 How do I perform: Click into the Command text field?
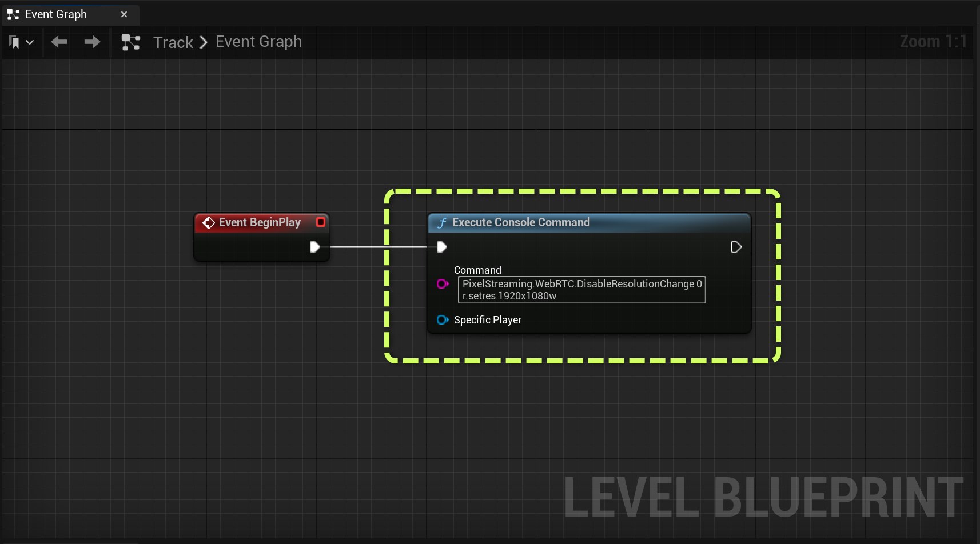pyautogui.click(x=581, y=290)
